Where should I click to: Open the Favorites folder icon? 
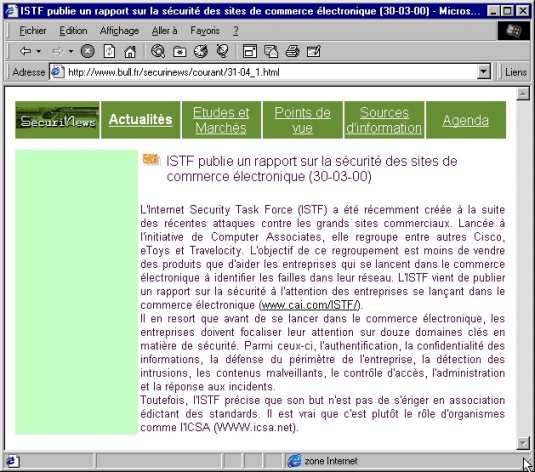coord(179,52)
